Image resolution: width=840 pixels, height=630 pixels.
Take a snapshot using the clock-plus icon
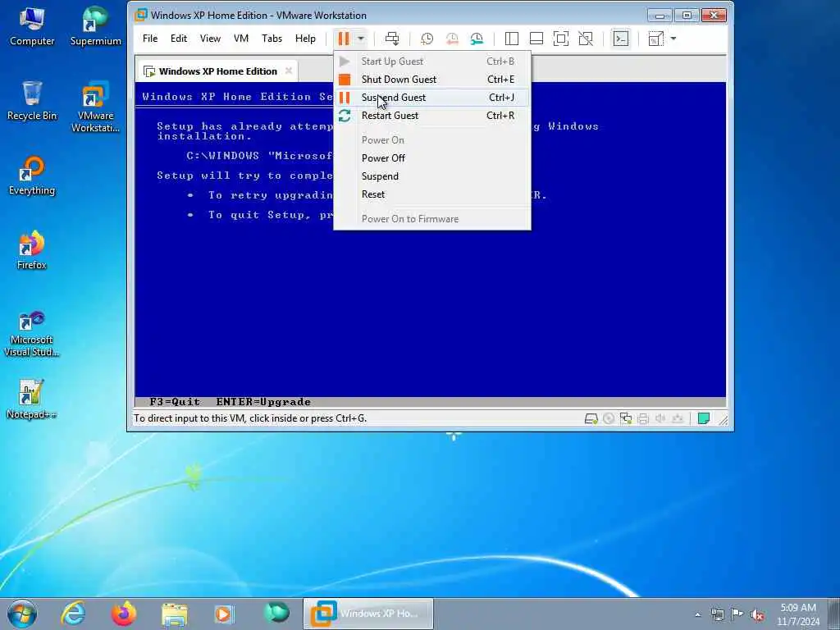click(427, 39)
